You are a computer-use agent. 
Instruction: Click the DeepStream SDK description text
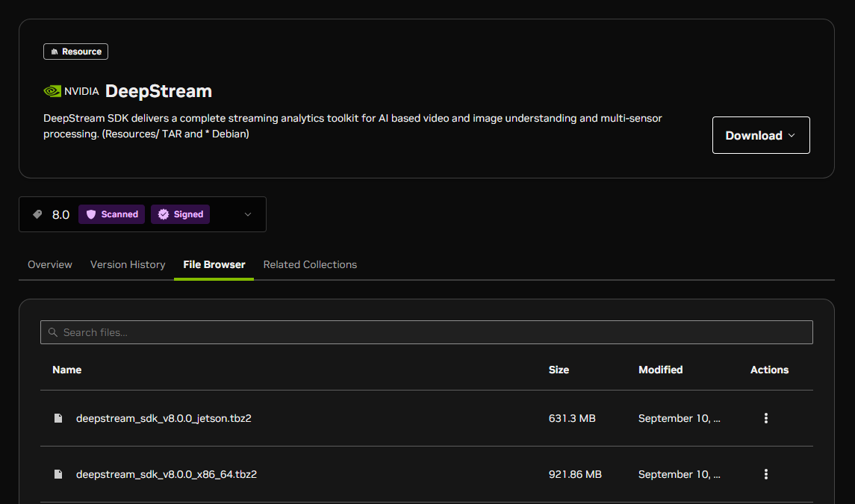[x=352, y=126]
